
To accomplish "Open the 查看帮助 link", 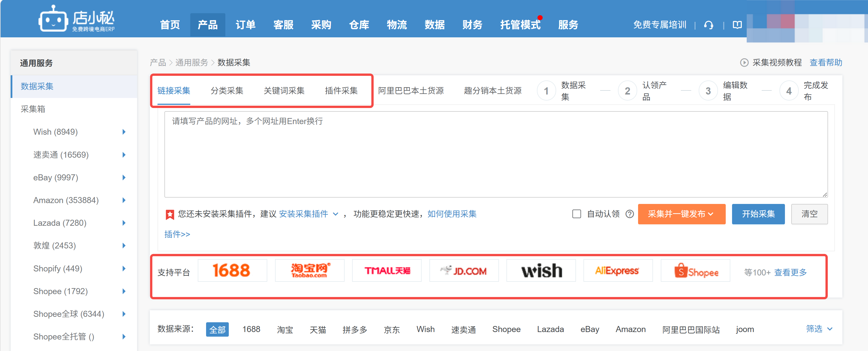I will 825,63.
